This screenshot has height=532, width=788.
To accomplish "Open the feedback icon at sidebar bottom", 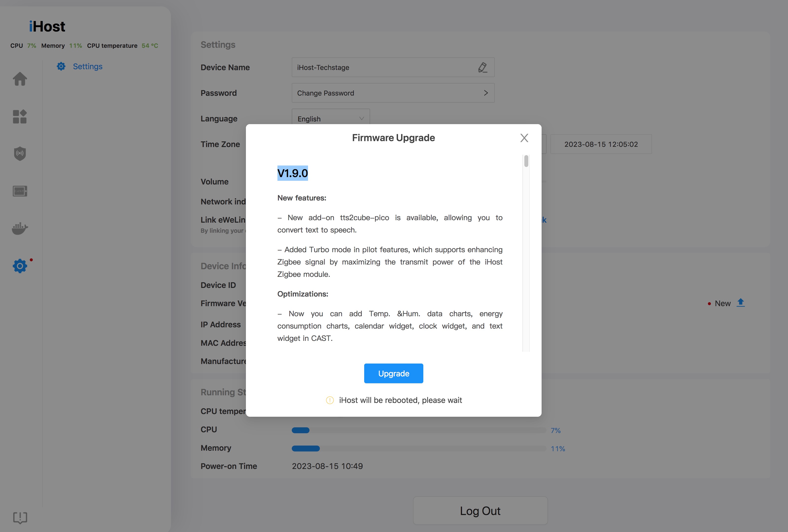I will click(20, 517).
